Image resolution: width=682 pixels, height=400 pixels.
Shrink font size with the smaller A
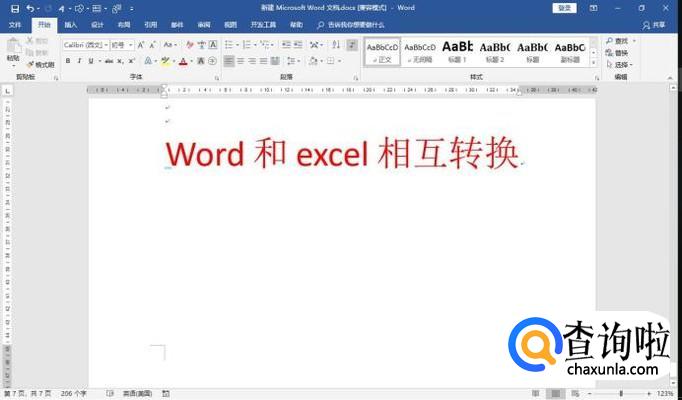click(153, 45)
